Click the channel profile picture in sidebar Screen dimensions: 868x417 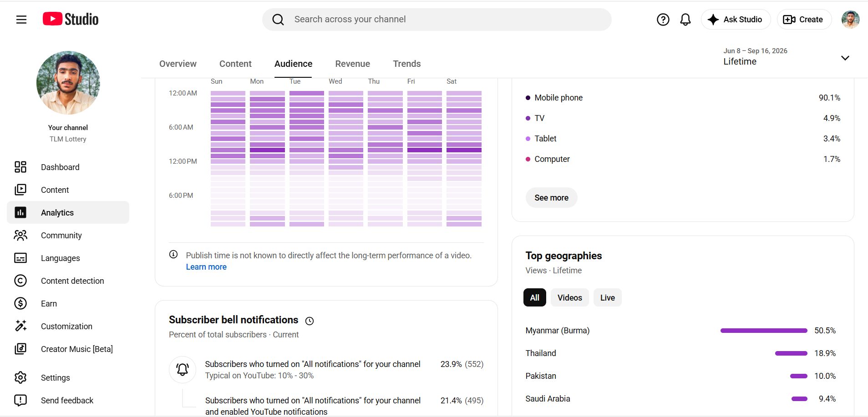tap(68, 83)
